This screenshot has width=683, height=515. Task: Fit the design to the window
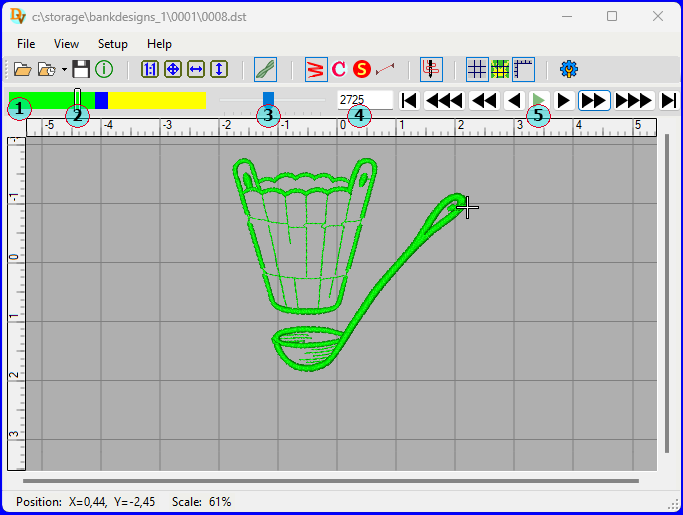point(173,69)
